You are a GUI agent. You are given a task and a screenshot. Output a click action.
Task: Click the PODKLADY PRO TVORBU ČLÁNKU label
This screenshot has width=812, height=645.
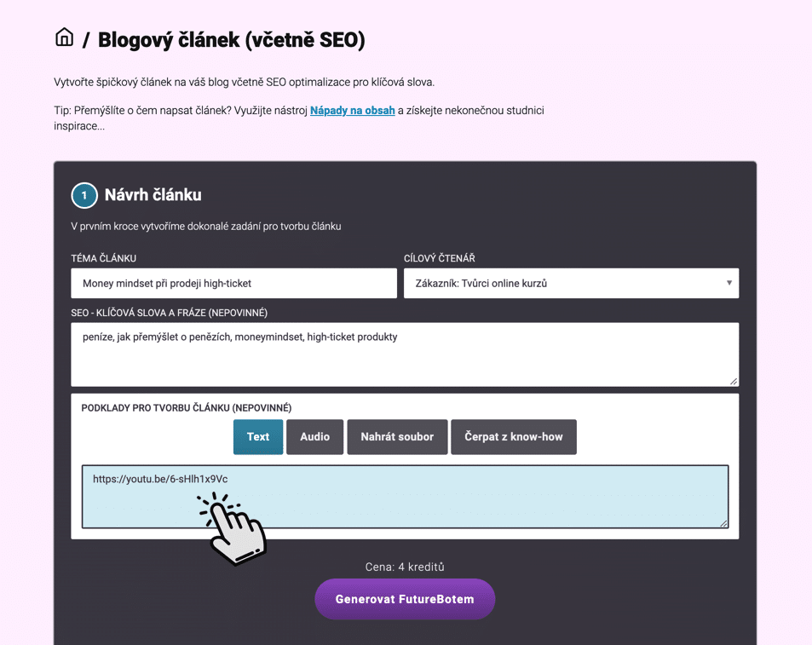[187, 408]
